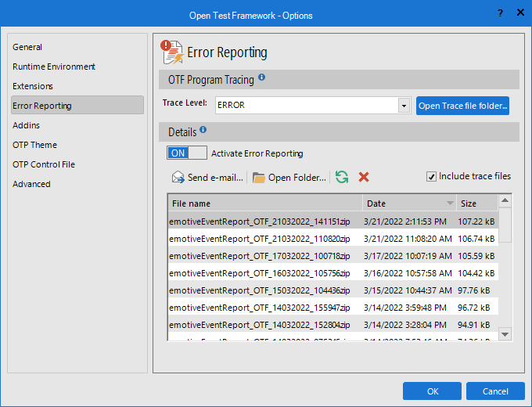Click the Trace Level ERROR field
Viewport: 532px width, 407px height.
[x=307, y=105]
